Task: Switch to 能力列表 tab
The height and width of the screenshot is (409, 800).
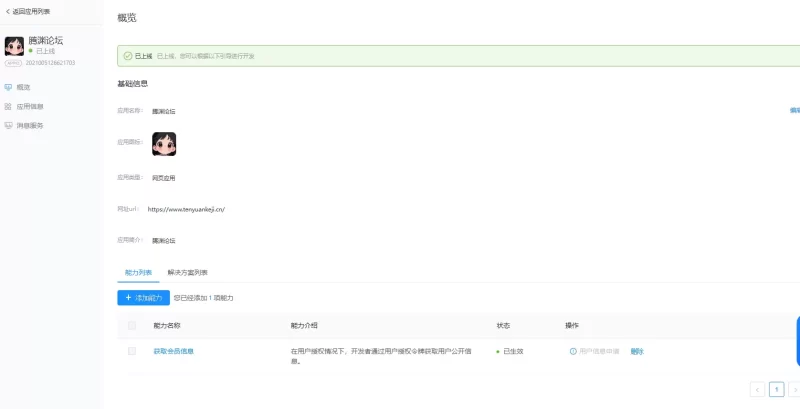Action: [138, 272]
